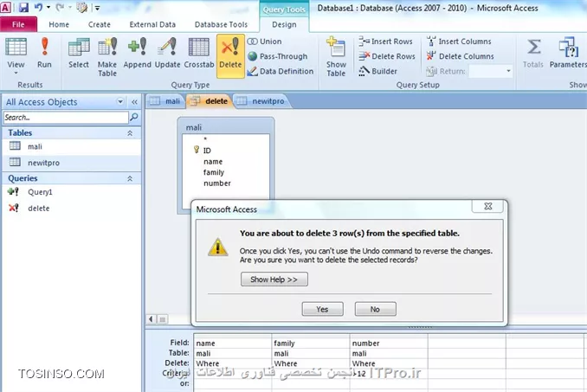This screenshot has width=587, height=392.
Task: Choose the Select query type
Action: point(79,53)
